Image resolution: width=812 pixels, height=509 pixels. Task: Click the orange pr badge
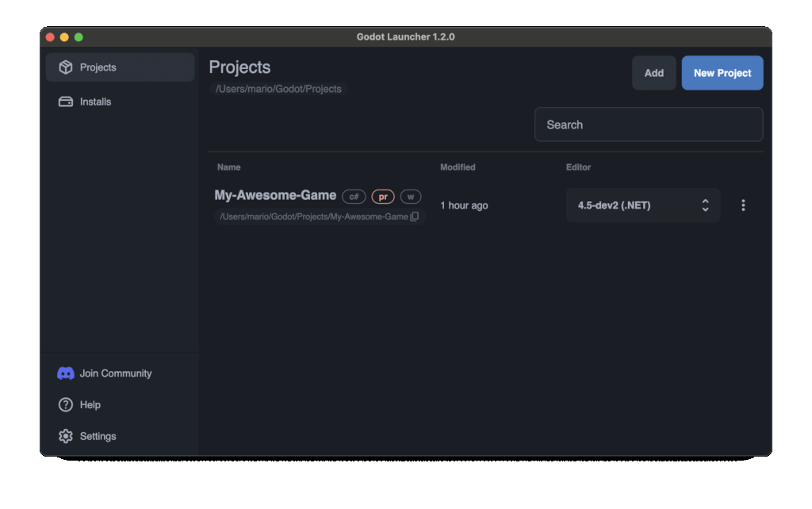click(x=383, y=197)
